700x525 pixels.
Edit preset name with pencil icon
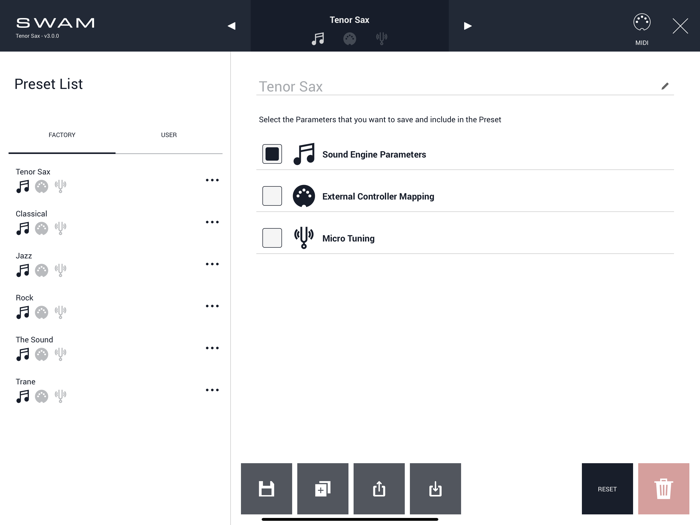(665, 86)
